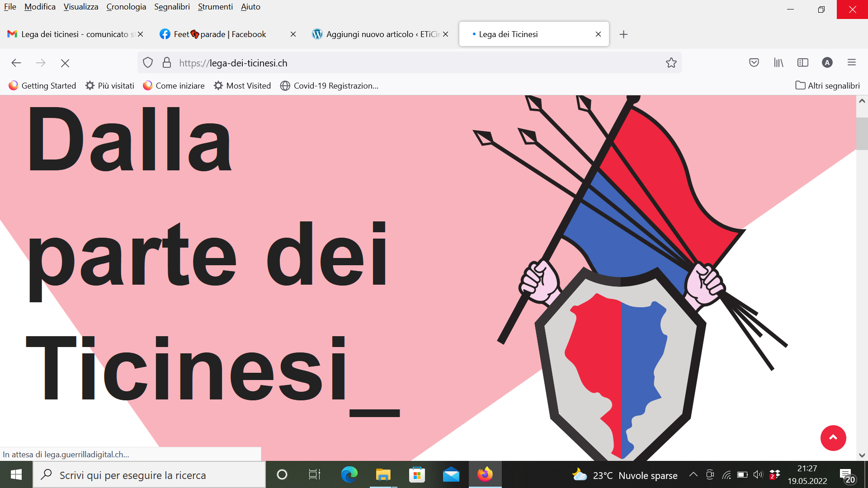The width and height of the screenshot is (868, 488).
Task: Open the Wi-Fi network tray icon
Action: tap(726, 474)
